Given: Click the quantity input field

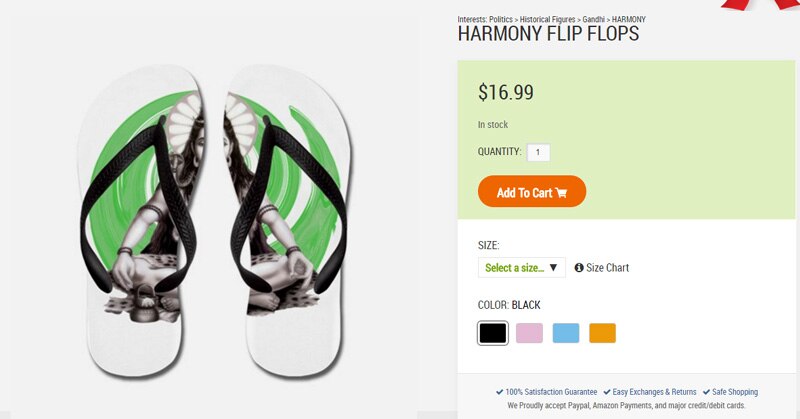Looking at the screenshot, I should click(538, 152).
